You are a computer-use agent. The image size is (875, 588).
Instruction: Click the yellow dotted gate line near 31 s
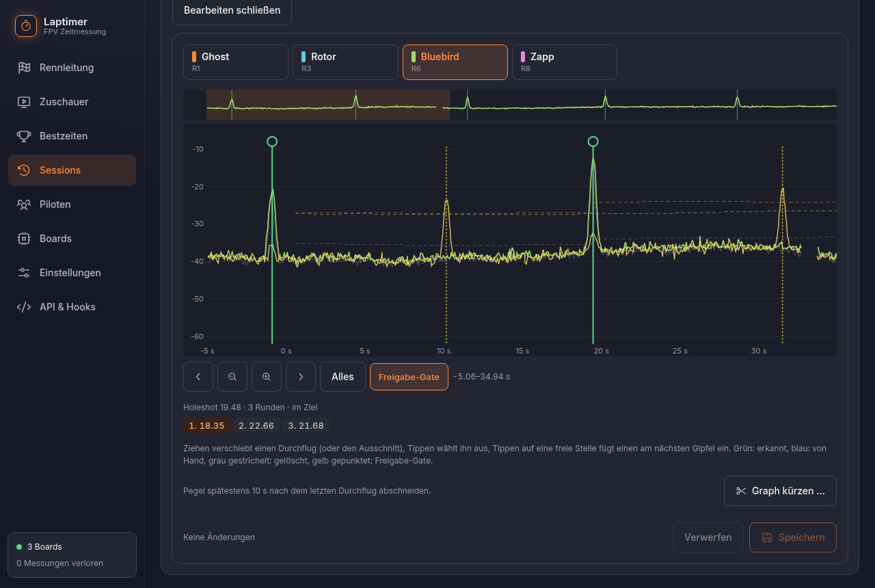783,244
